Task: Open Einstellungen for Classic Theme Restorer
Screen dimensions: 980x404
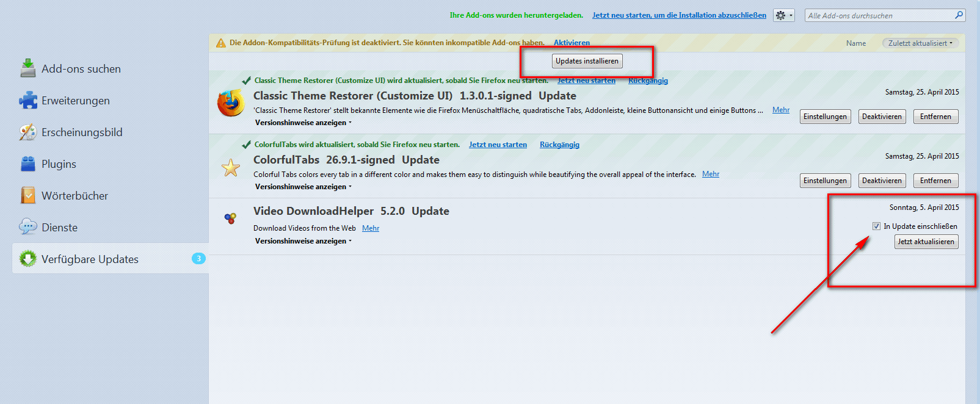Action: 826,117
